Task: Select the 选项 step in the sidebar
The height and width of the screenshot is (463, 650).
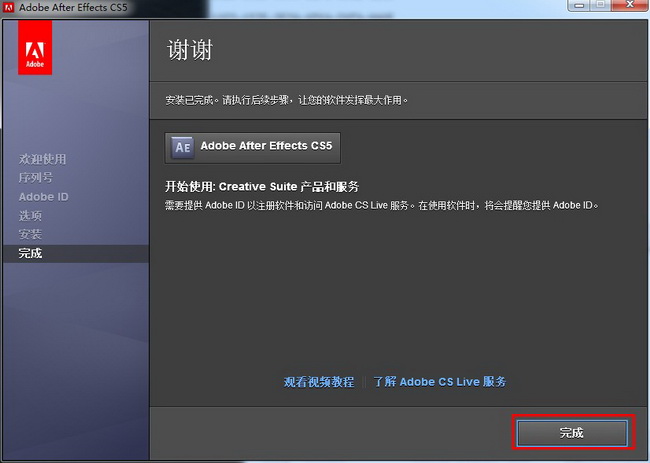Action: (30, 216)
